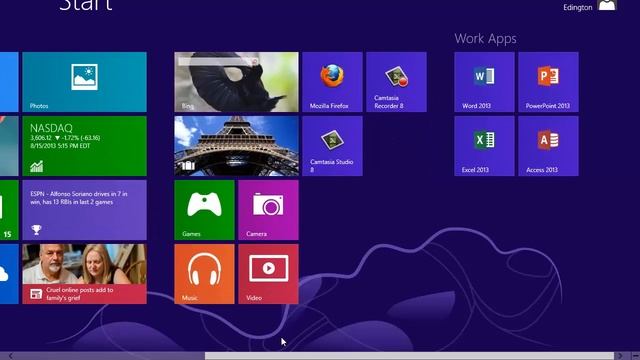640x360 pixels.
Task: Click the scrollbar left arrow
Action: coord(10,356)
